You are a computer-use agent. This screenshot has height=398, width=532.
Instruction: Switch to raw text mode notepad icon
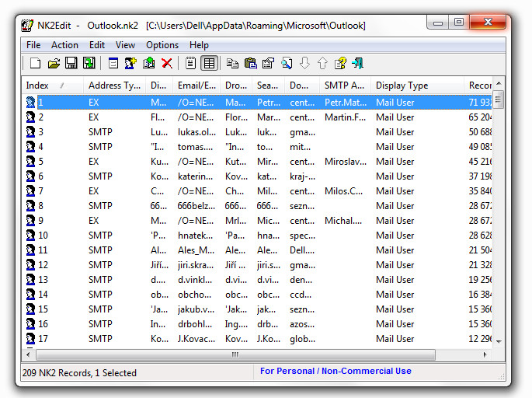click(x=191, y=63)
